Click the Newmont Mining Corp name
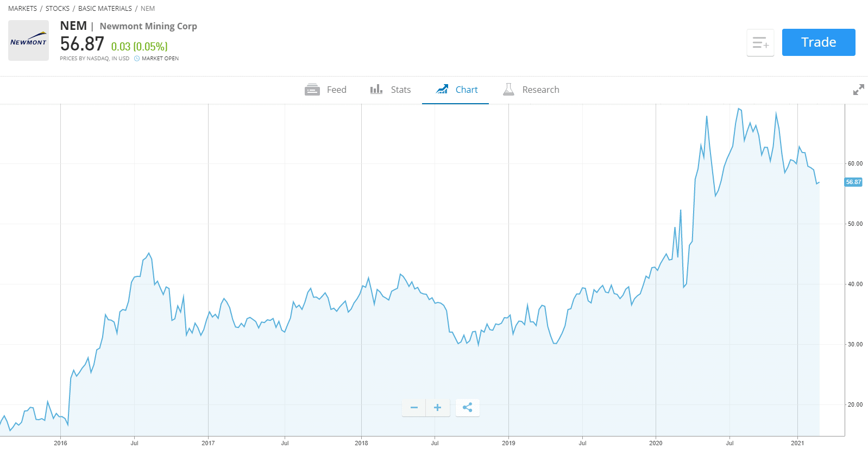The image size is (868, 449). pyautogui.click(x=148, y=26)
